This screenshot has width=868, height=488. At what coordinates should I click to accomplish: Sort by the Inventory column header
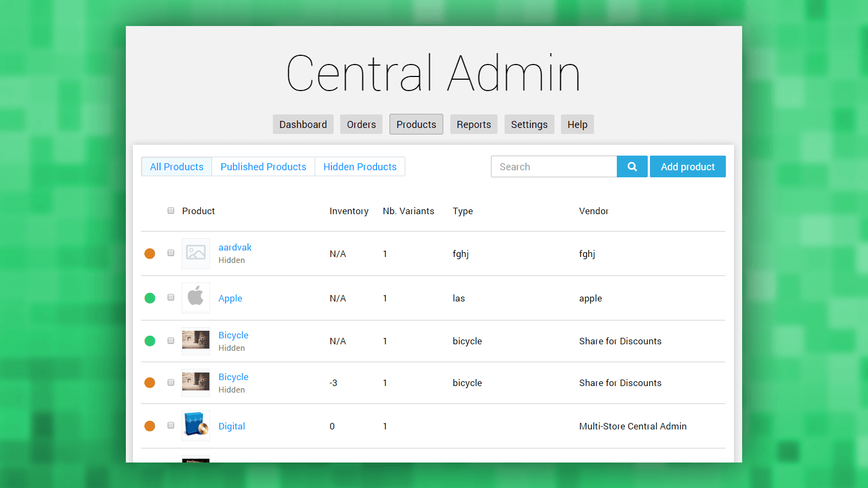(349, 211)
